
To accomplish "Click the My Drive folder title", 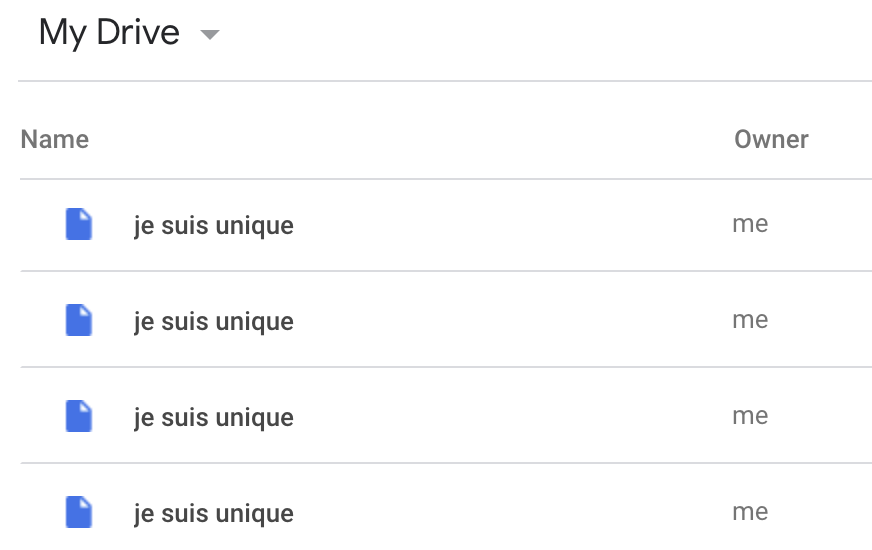I will click(x=109, y=33).
